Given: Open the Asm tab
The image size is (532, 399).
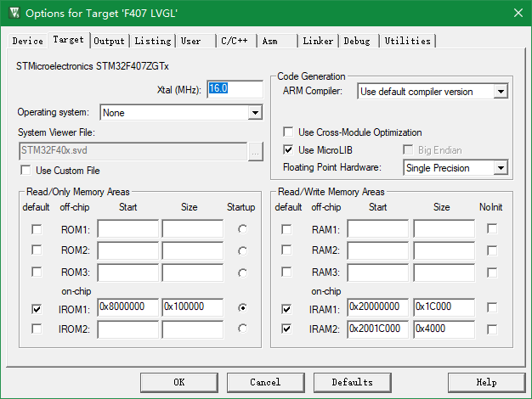Looking at the screenshot, I should pos(276,41).
